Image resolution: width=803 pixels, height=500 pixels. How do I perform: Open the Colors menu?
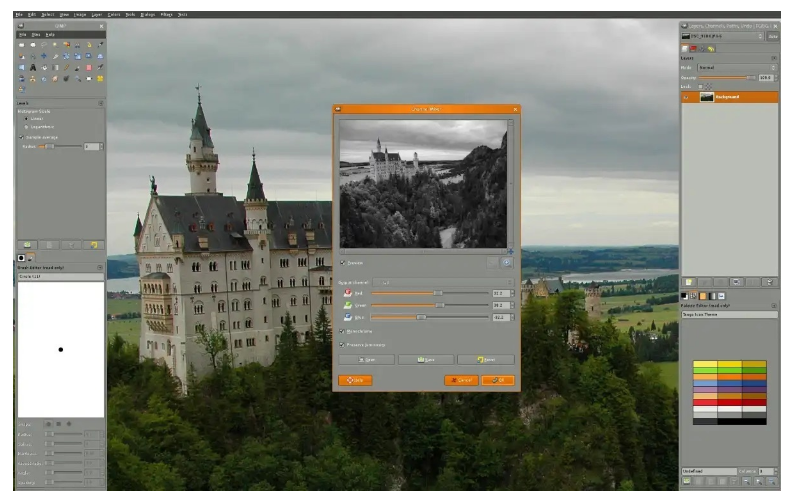coord(114,14)
